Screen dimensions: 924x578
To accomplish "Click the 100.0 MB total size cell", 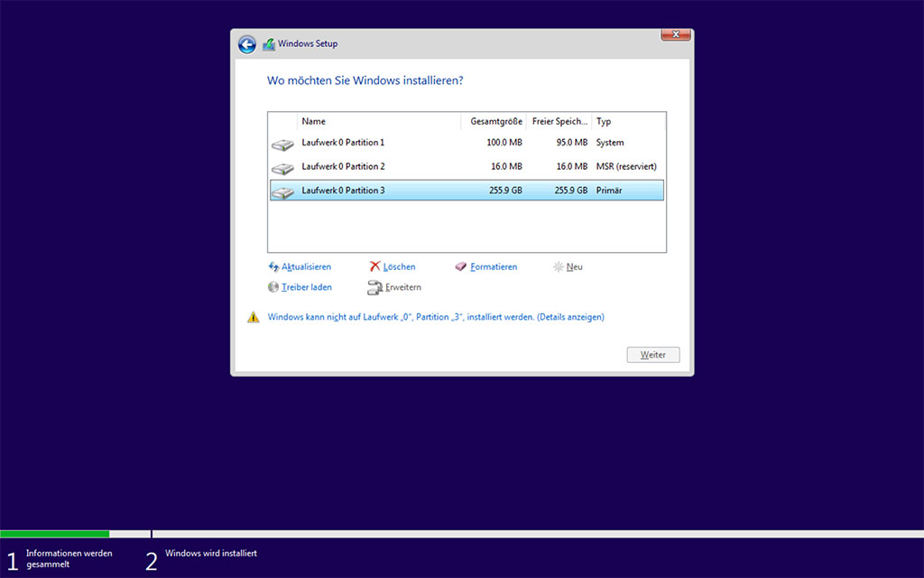I will 504,143.
